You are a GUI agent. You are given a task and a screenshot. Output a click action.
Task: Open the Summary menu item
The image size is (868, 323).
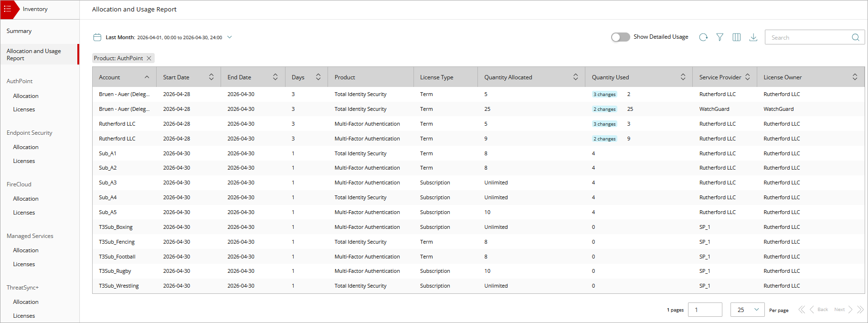coord(19,31)
